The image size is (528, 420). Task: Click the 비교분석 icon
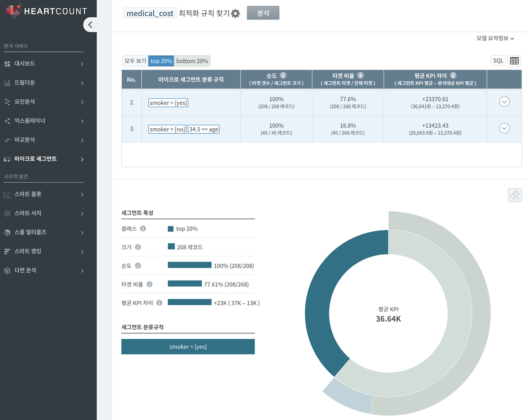coord(7,140)
